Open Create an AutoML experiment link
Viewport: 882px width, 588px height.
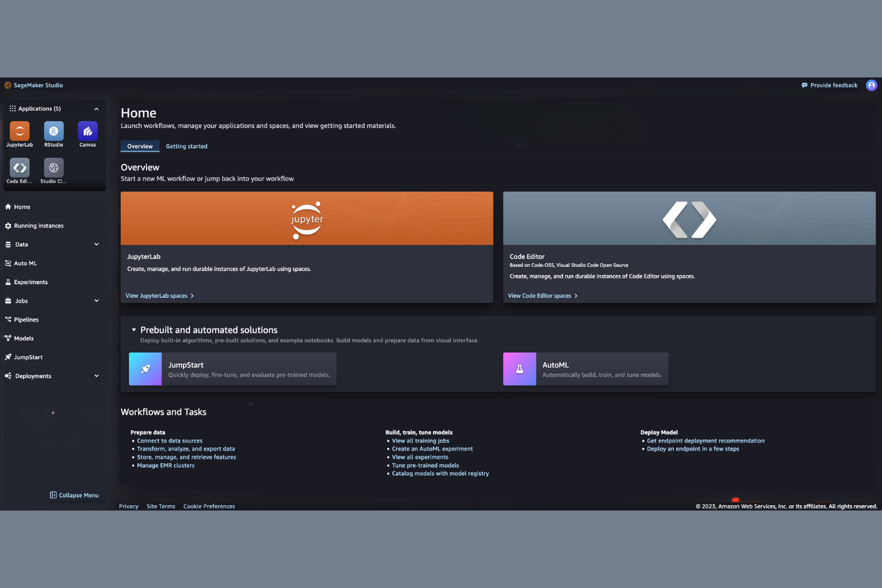point(433,449)
